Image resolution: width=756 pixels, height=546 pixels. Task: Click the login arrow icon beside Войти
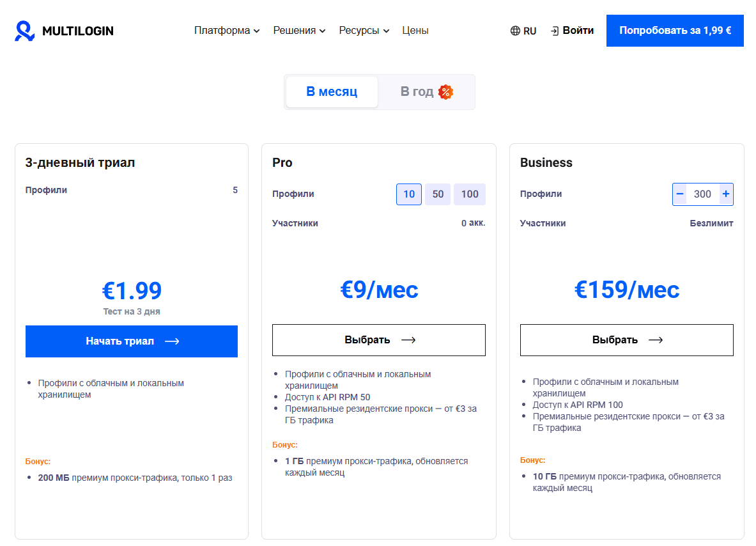(x=553, y=30)
